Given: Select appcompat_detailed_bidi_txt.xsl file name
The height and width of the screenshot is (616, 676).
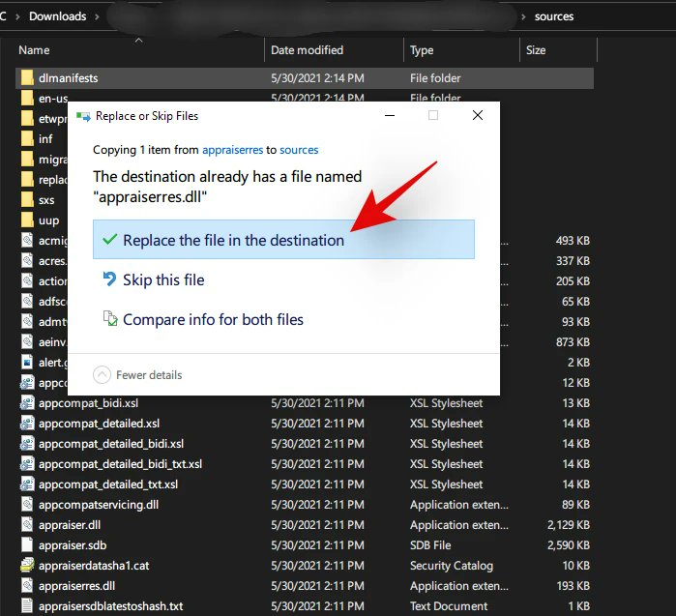Looking at the screenshot, I should pos(120,464).
